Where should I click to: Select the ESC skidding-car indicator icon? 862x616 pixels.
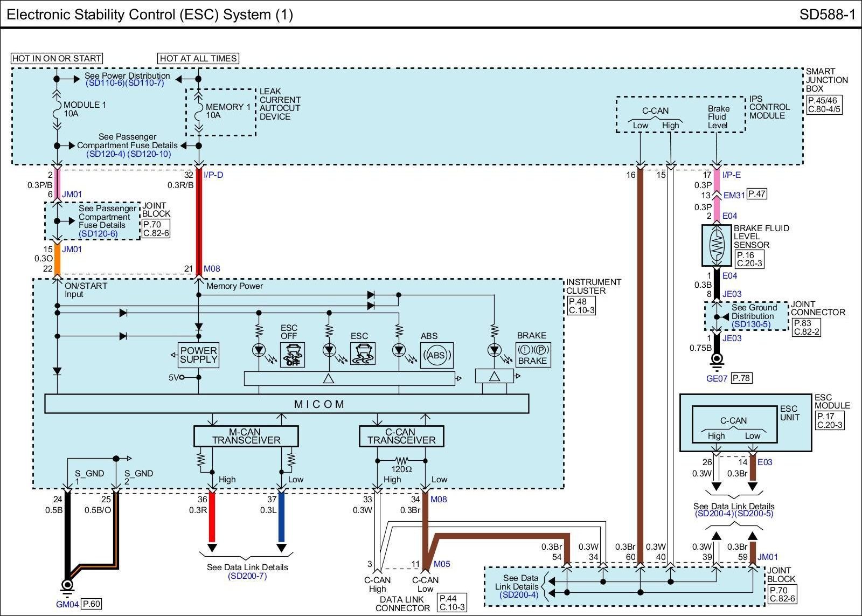[x=363, y=354]
